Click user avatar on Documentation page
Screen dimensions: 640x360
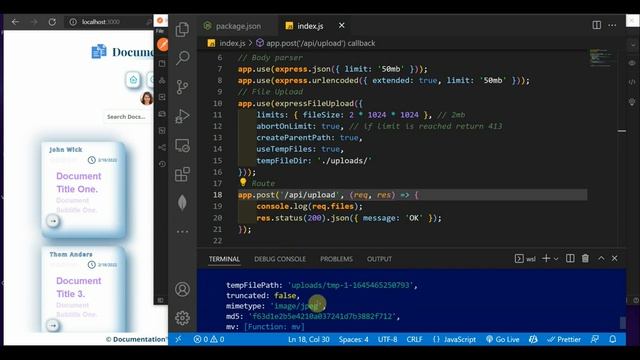coord(147,98)
